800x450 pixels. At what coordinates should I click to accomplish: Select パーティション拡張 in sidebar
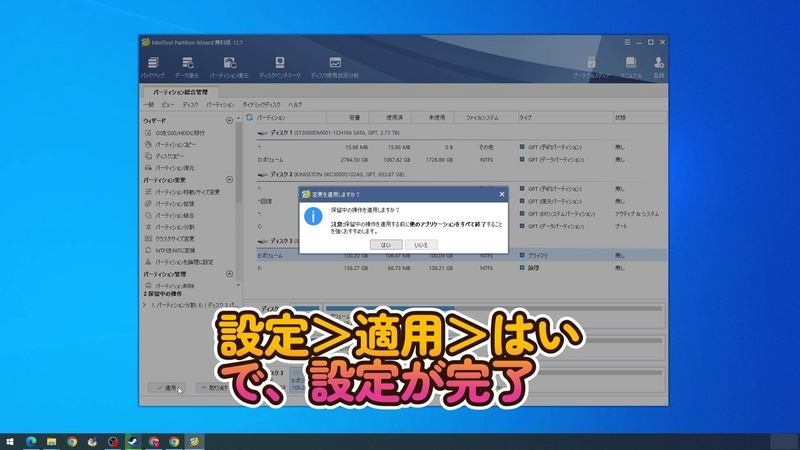coord(169,204)
